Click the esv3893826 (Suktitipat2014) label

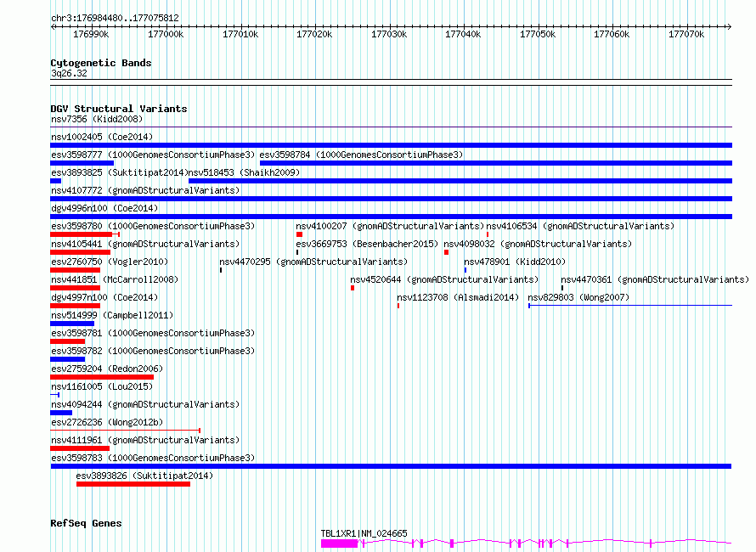coord(144,476)
